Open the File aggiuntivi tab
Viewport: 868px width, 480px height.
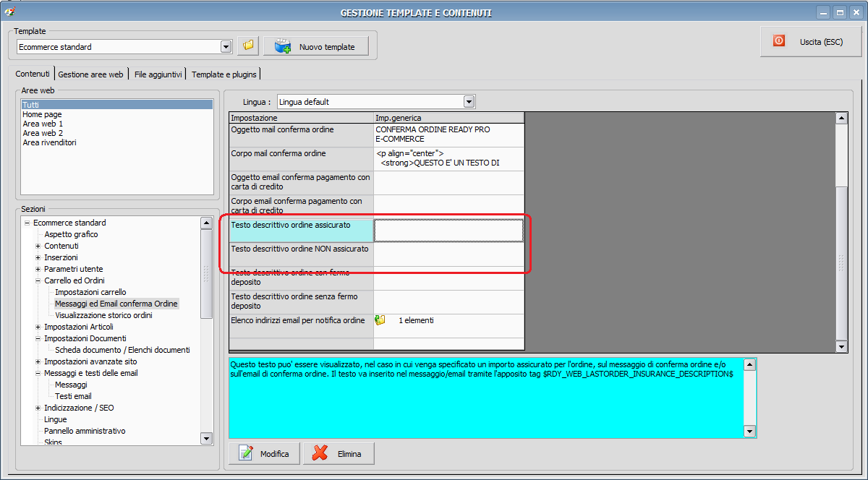[x=158, y=74]
